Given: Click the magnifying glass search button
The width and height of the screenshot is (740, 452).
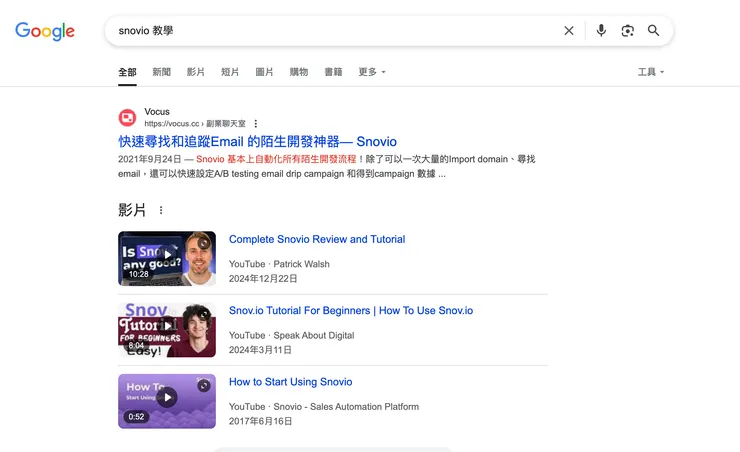Looking at the screenshot, I should (x=653, y=31).
